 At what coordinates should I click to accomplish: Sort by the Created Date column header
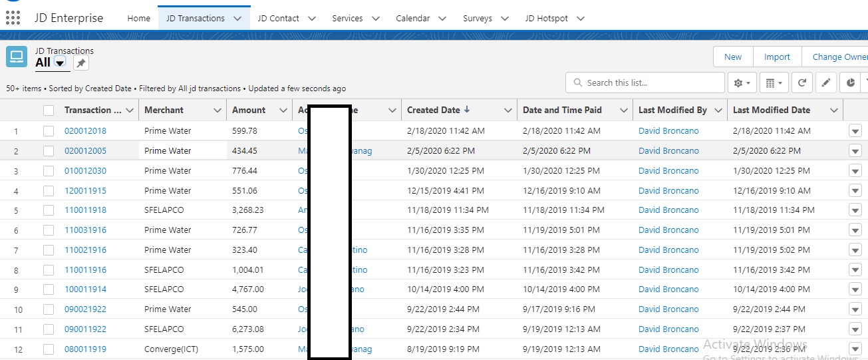click(x=434, y=110)
